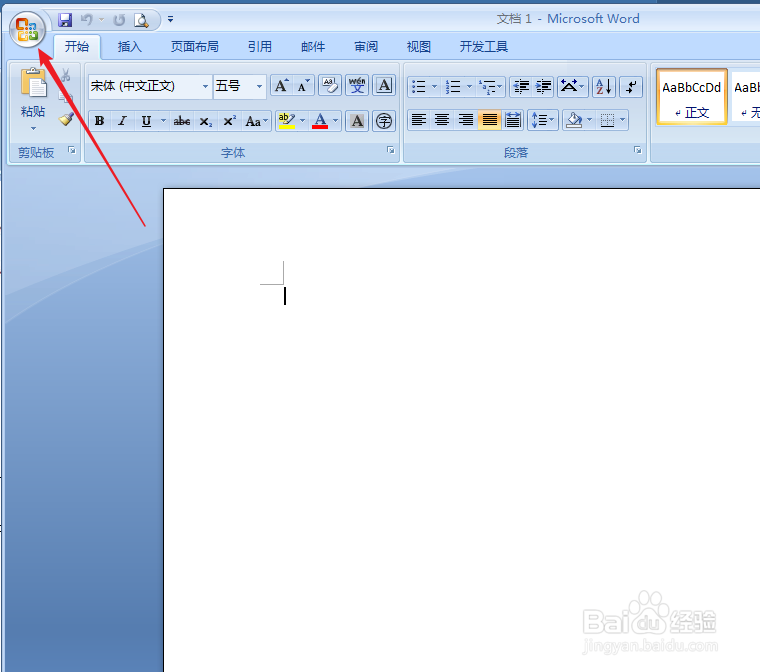Customize Quick Access Toolbar dropdown

click(x=170, y=19)
